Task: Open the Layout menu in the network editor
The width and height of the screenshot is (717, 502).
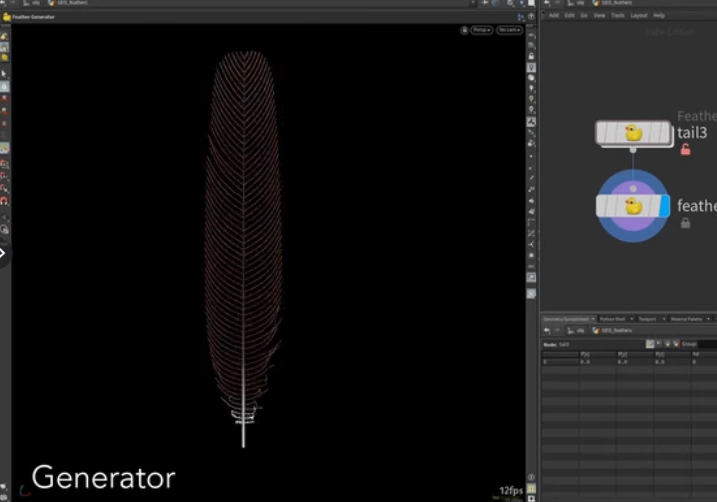Action: click(x=639, y=15)
